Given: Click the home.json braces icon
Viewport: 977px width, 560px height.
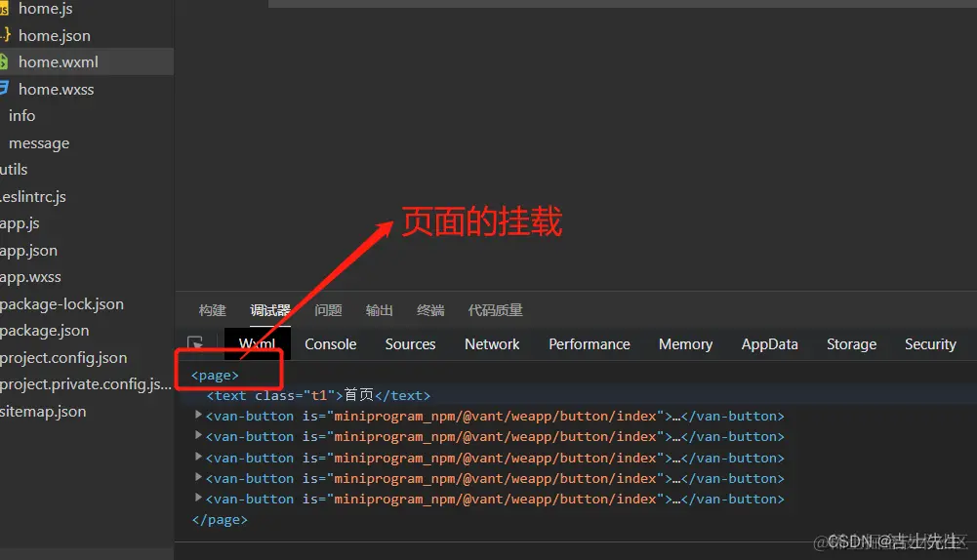Looking at the screenshot, I should pyautogui.click(x=6, y=35).
